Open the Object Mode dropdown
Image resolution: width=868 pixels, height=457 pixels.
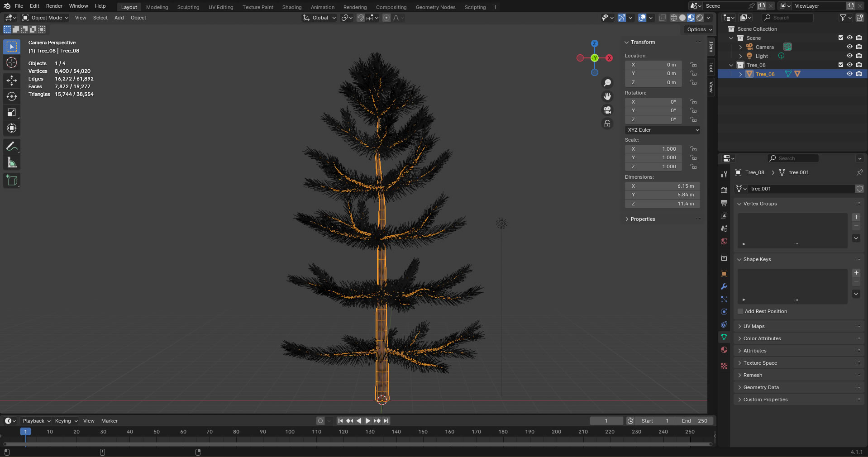(x=45, y=18)
